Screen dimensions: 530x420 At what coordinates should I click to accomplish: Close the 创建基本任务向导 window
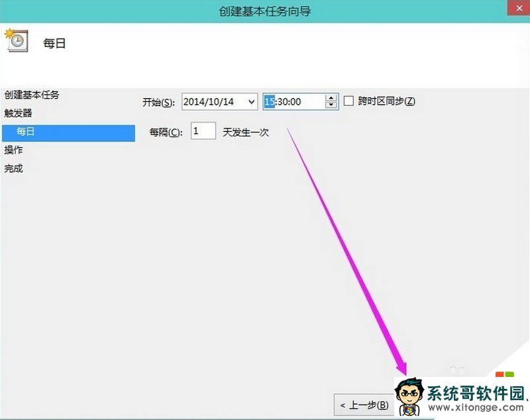tap(519, 8)
